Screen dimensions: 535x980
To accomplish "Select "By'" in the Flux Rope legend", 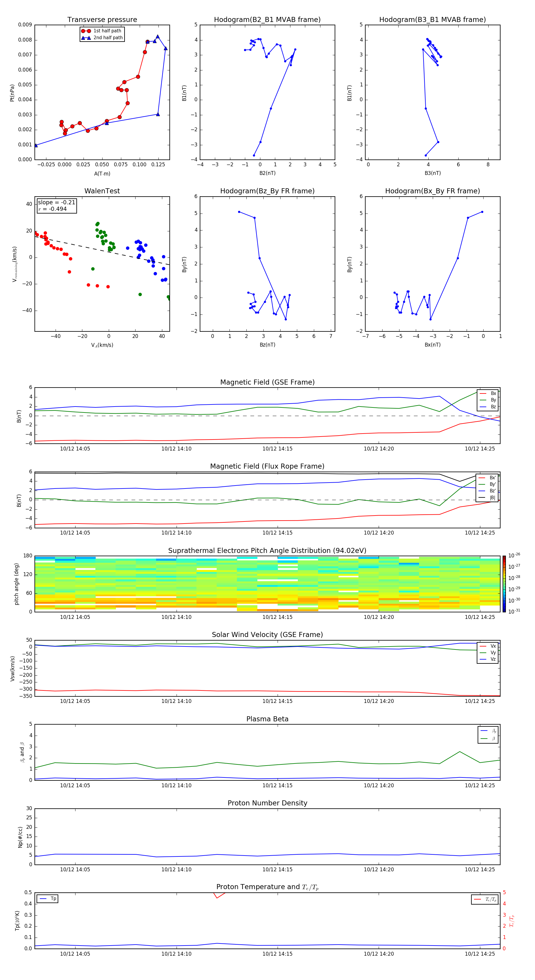I will pos(488,485).
